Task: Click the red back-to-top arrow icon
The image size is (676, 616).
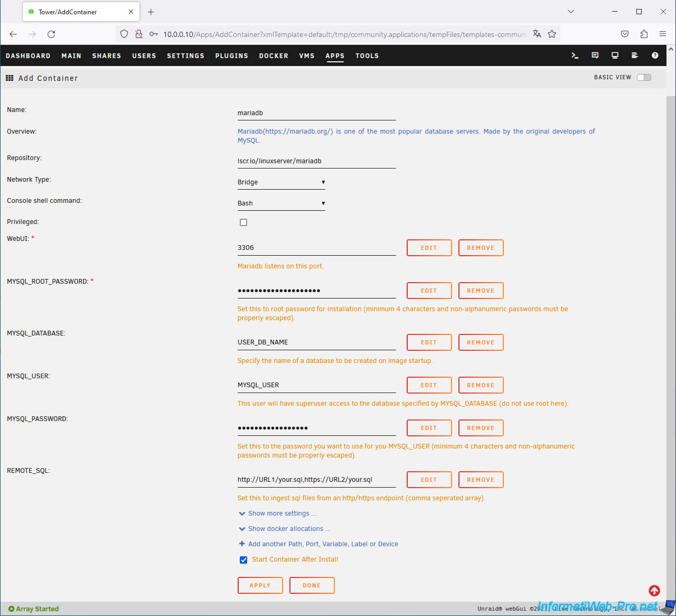Action: click(x=654, y=591)
